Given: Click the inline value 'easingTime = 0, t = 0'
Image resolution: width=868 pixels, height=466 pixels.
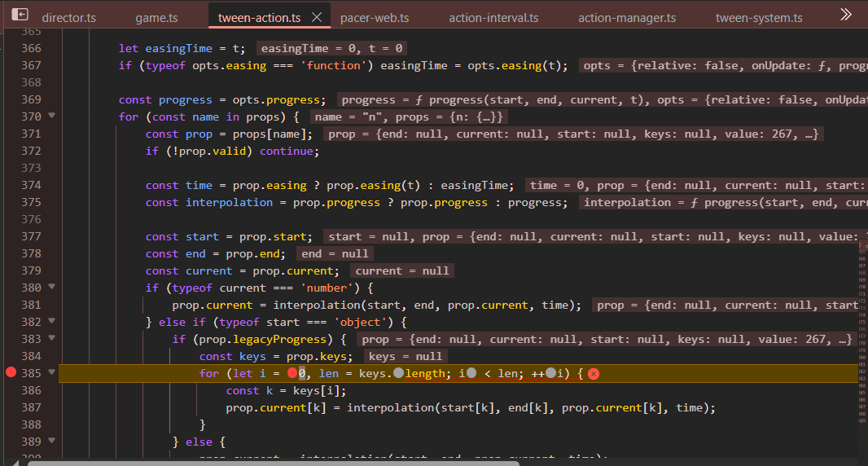Looking at the screenshot, I should [x=331, y=48].
